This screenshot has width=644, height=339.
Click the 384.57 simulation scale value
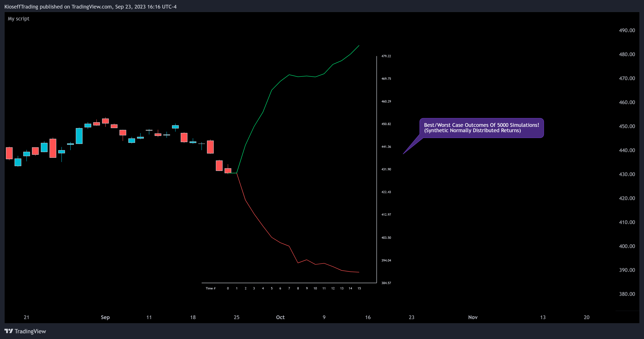click(x=386, y=283)
